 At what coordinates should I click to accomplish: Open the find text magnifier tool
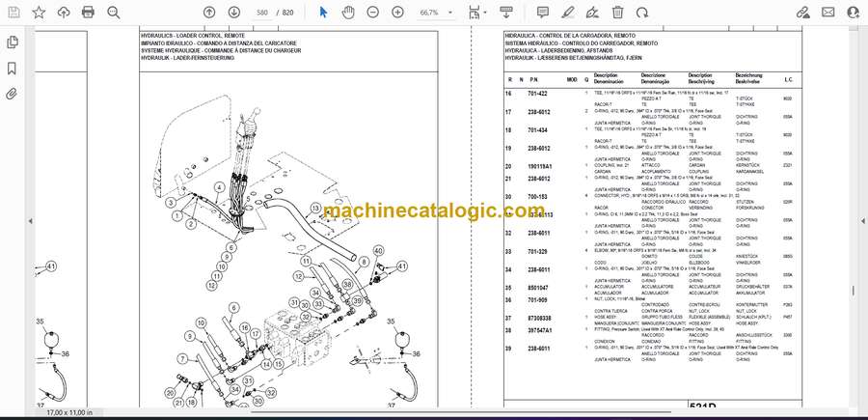(x=114, y=12)
